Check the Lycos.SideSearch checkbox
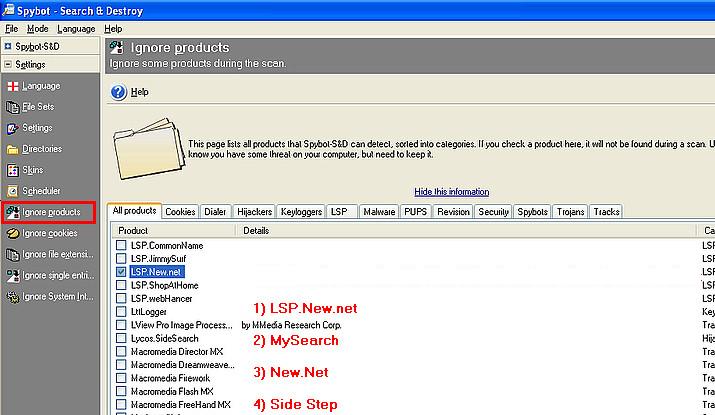 (x=121, y=338)
